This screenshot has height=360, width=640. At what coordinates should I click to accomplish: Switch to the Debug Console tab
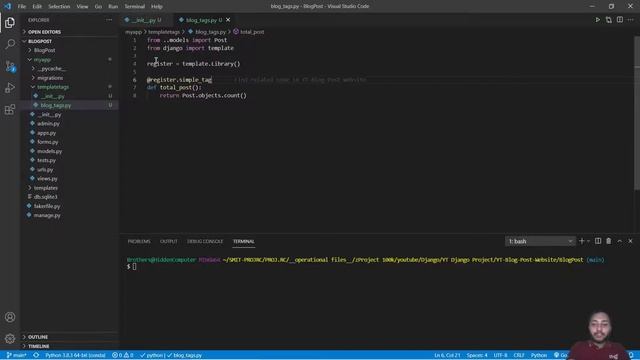point(205,241)
